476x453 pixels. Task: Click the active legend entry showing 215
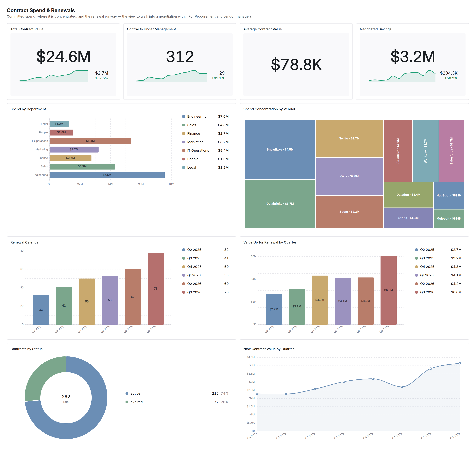(177, 393)
